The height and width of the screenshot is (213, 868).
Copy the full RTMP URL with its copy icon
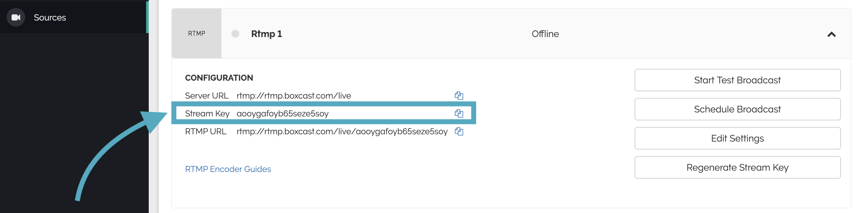(458, 131)
